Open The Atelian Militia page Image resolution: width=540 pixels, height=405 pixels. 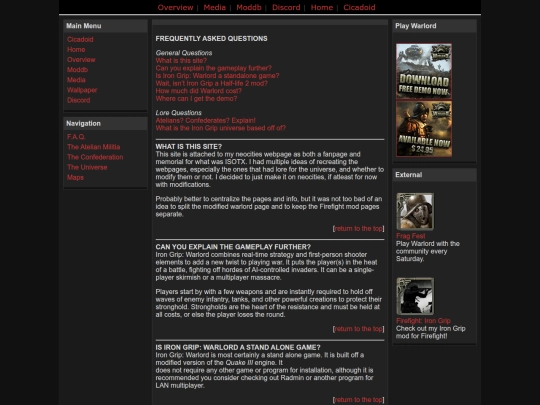(x=94, y=147)
